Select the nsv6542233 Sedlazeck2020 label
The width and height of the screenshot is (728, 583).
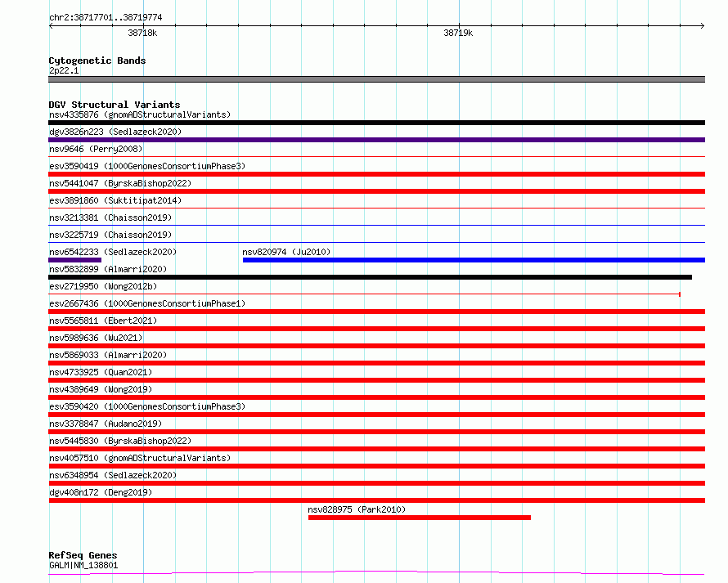pos(113,252)
